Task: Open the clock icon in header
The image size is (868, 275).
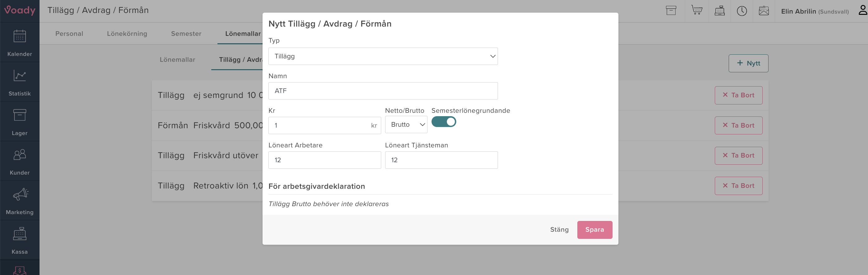Action: pos(742,11)
